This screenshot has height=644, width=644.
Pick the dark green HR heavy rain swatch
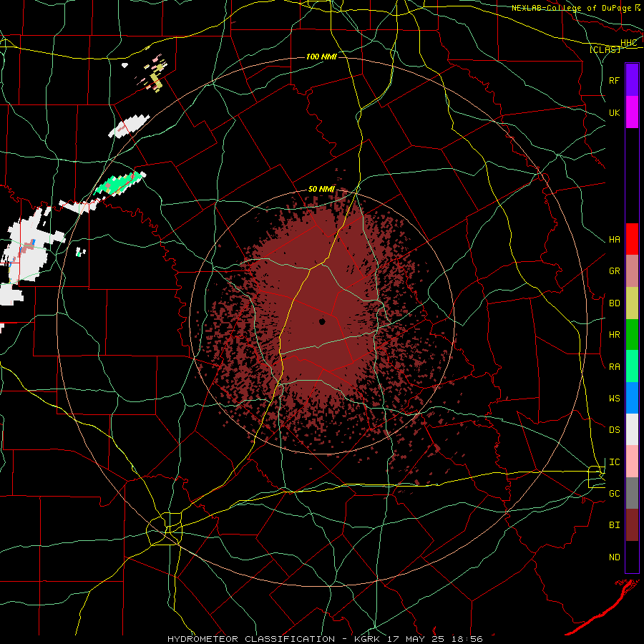[x=632, y=335]
